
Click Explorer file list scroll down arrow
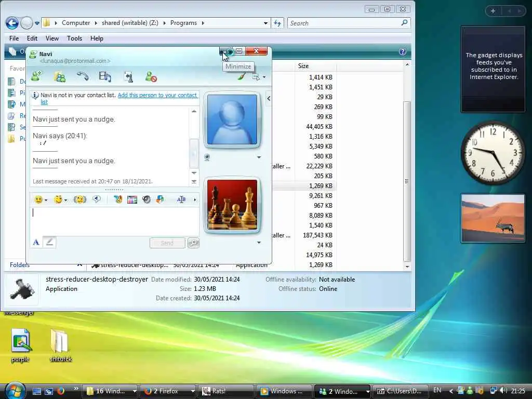point(407,267)
